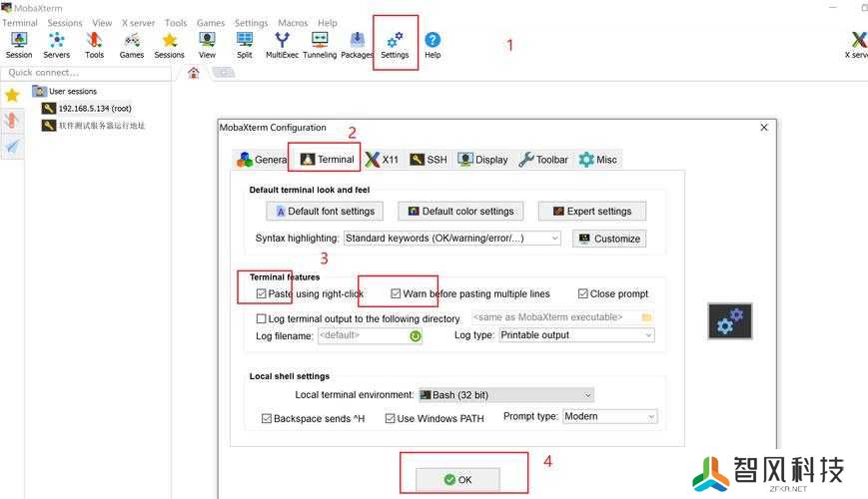Click Default color settings button

tap(460, 212)
